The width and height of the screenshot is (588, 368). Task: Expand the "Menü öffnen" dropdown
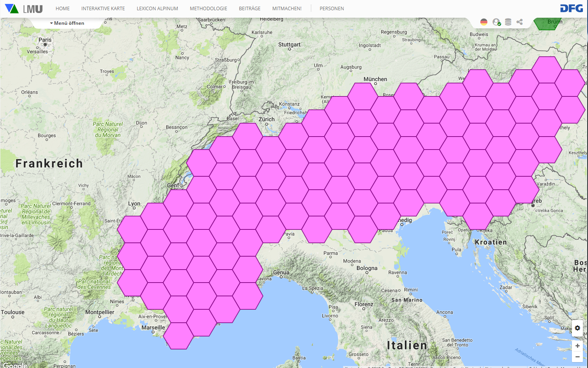(67, 23)
